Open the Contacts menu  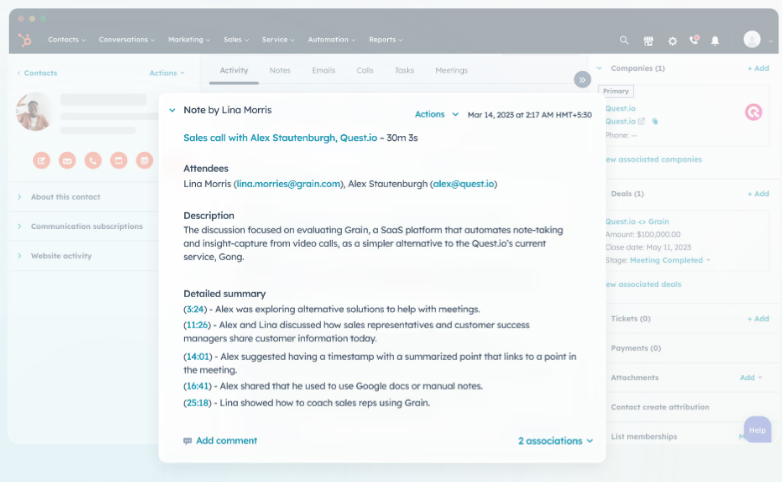pyautogui.click(x=67, y=39)
